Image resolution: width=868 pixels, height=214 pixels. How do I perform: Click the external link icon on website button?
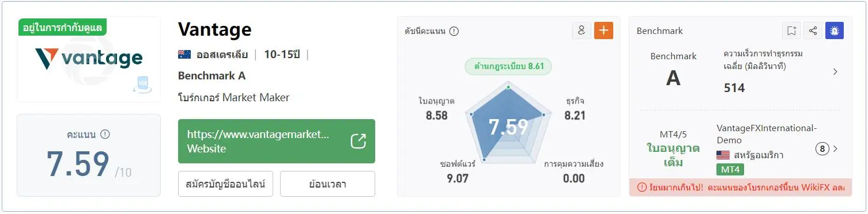point(358,141)
